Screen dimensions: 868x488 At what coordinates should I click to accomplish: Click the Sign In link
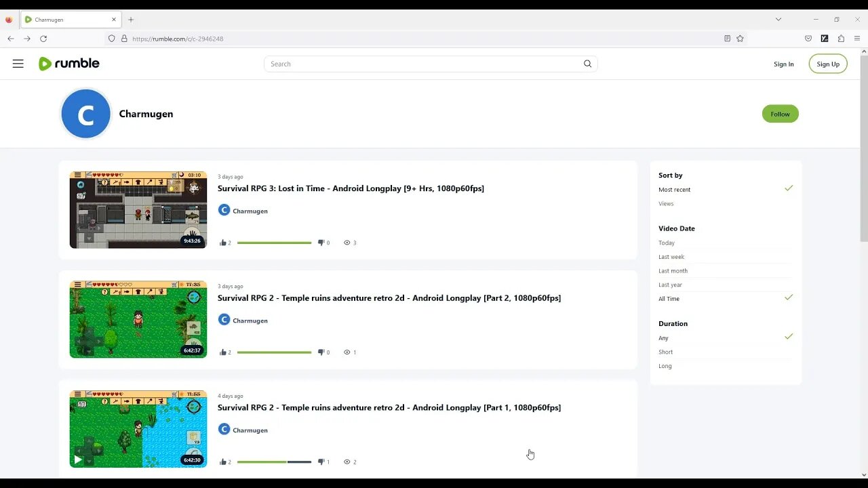click(x=783, y=64)
